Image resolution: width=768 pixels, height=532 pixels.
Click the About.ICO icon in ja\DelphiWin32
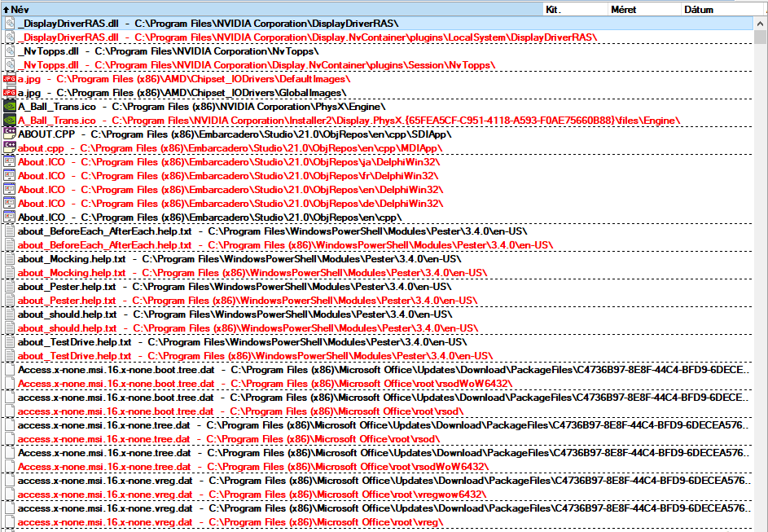click(x=9, y=161)
